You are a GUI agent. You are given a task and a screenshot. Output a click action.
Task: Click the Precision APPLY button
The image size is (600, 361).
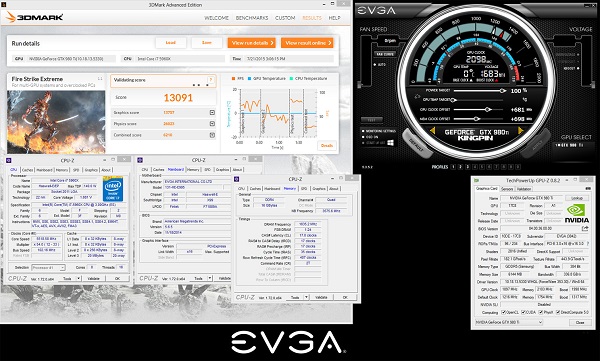click(536, 144)
